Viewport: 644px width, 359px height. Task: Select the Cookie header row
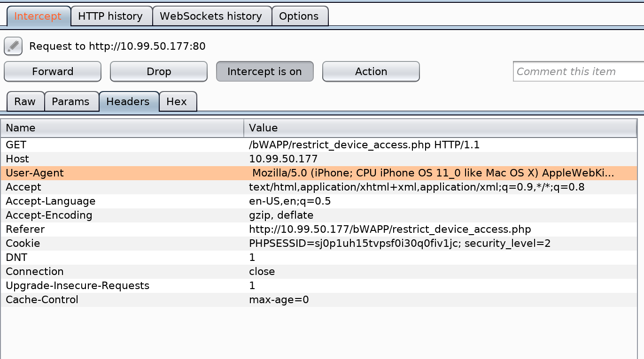pyautogui.click(x=319, y=243)
